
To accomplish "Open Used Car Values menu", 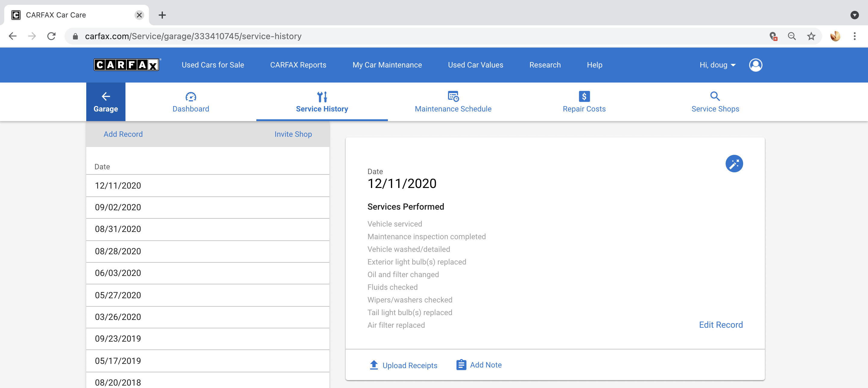I will tap(475, 65).
